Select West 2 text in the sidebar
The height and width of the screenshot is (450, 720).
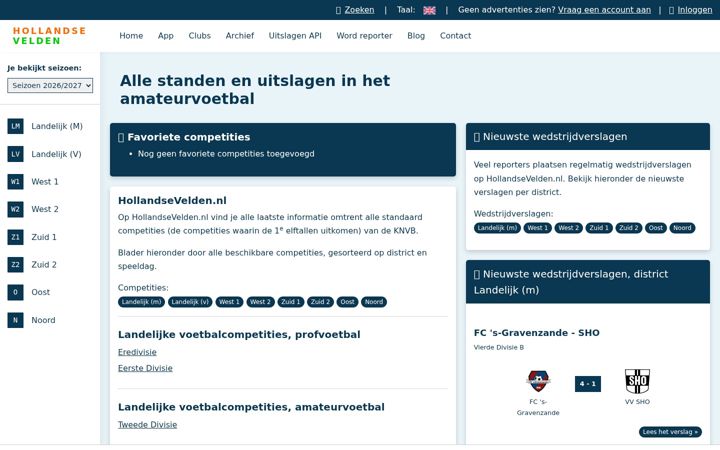click(x=45, y=209)
